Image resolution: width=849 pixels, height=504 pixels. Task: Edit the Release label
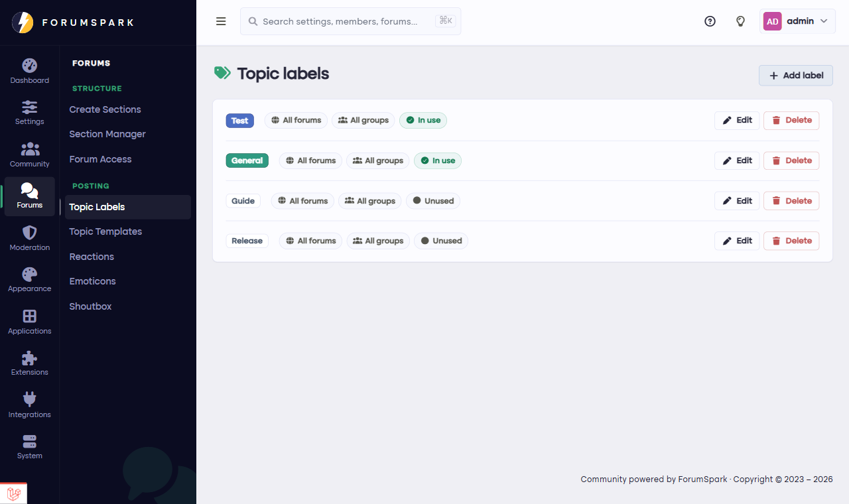[737, 241]
